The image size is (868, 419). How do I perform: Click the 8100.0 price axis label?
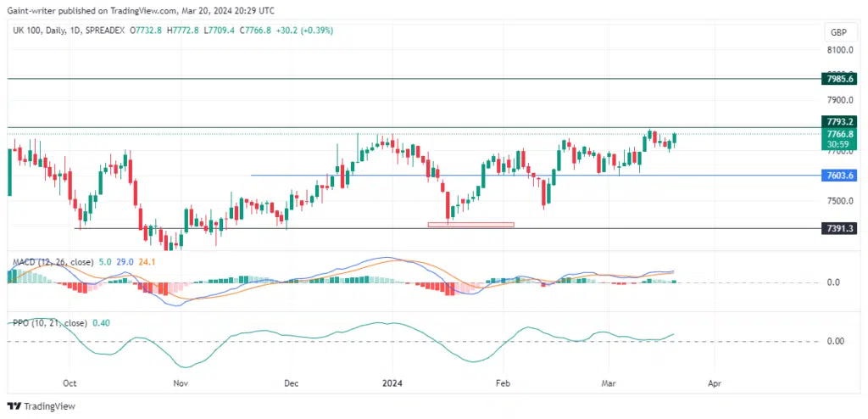838,50
